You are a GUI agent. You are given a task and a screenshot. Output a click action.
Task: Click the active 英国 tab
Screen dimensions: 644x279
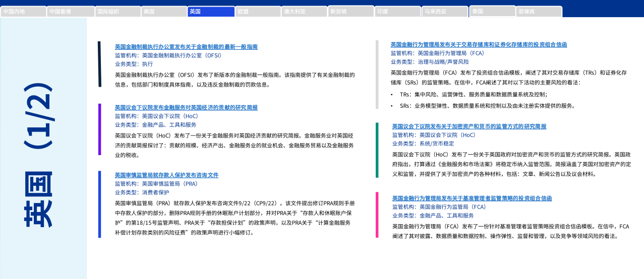211,11
